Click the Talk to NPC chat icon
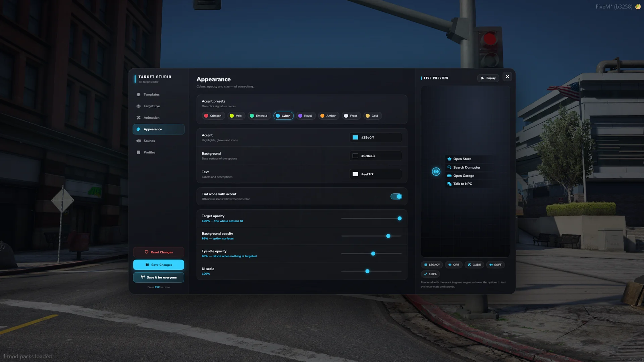Screen dimensions: 644x362 [x=449, y=184]
